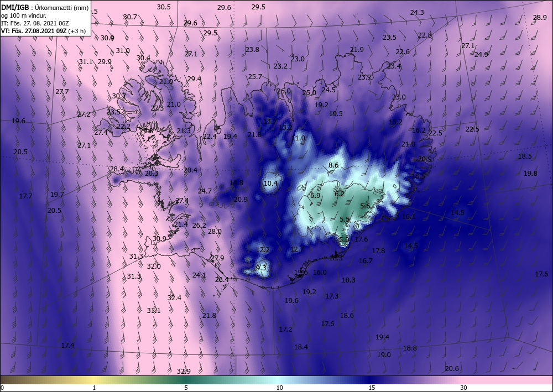Click the map value 30.4
Viewport: 553px width, 392px height.
144,58
